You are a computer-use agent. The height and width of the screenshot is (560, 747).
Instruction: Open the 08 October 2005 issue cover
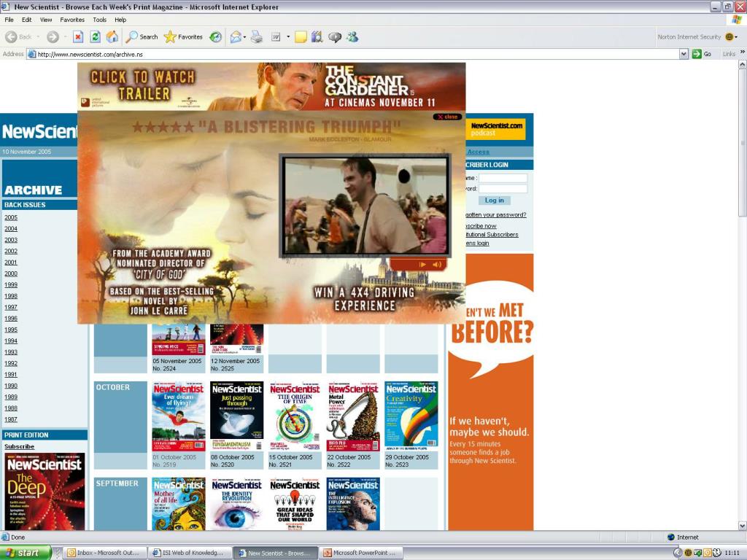(237, 416)
